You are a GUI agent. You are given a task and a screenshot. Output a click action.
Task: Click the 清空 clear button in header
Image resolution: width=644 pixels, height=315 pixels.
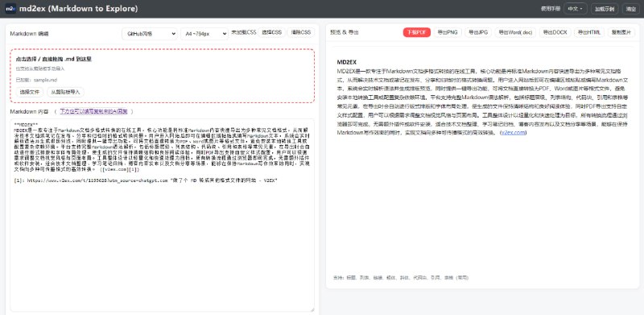coord(630,9)
